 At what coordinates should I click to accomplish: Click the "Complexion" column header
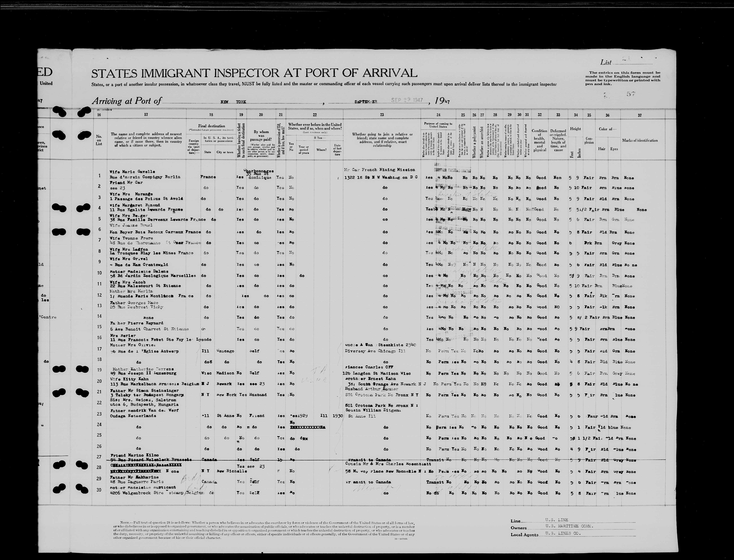click(x=589, y=140)
